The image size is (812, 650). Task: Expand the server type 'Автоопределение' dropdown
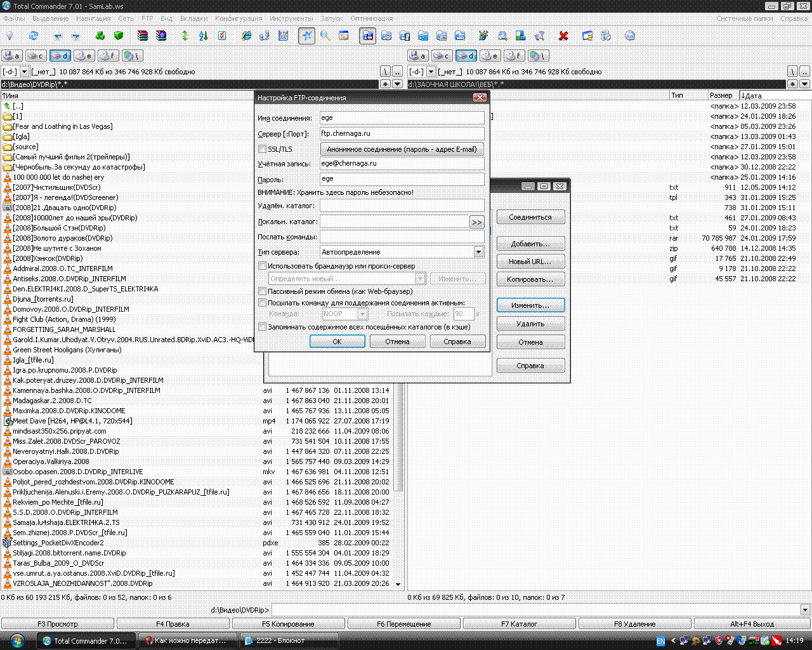(x=478, y=252)
